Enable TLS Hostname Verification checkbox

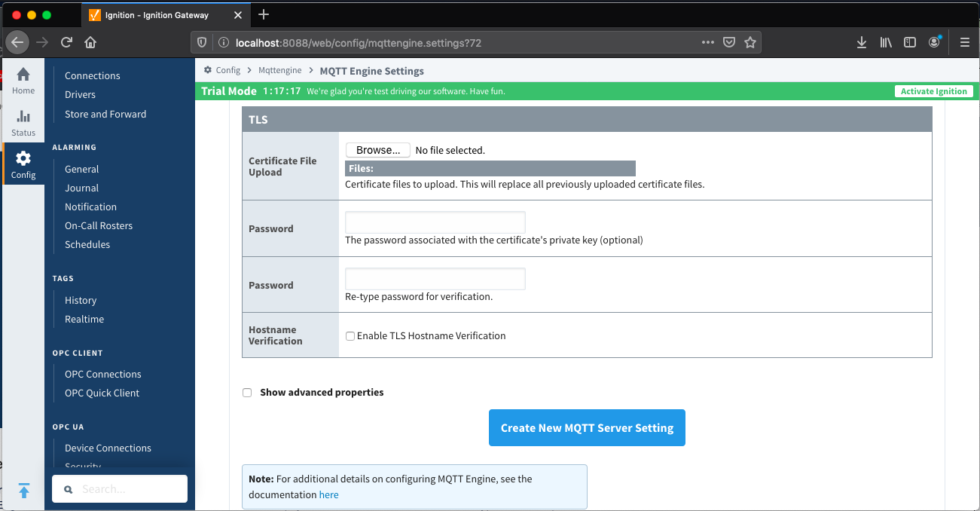350,336
